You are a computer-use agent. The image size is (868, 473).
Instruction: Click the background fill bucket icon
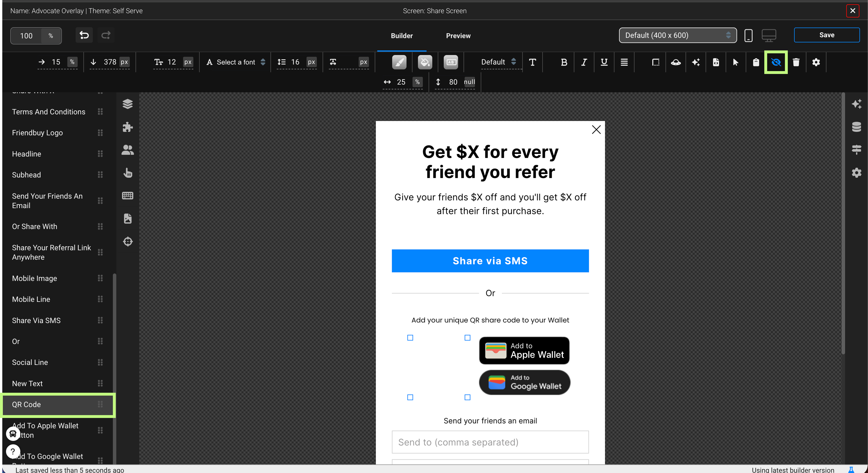425,62
